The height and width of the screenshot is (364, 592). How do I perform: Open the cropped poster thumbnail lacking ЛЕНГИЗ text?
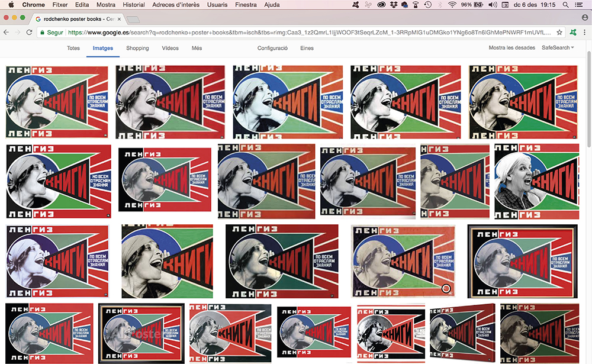coord(168,261)
